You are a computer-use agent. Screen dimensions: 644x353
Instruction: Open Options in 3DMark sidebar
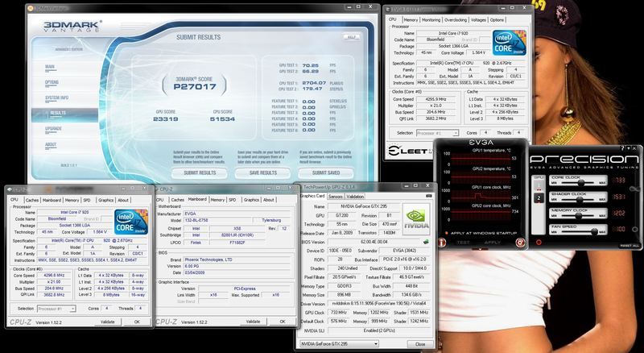(x=52, y=82)
